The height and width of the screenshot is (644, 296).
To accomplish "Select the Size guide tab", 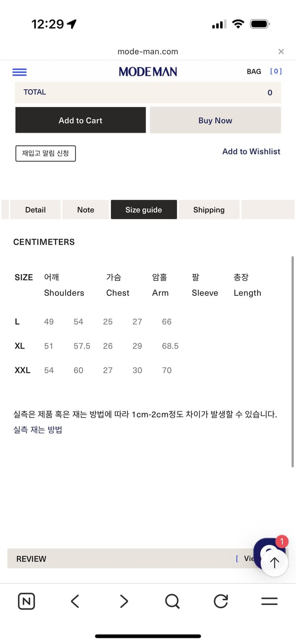I will [144, 210].
